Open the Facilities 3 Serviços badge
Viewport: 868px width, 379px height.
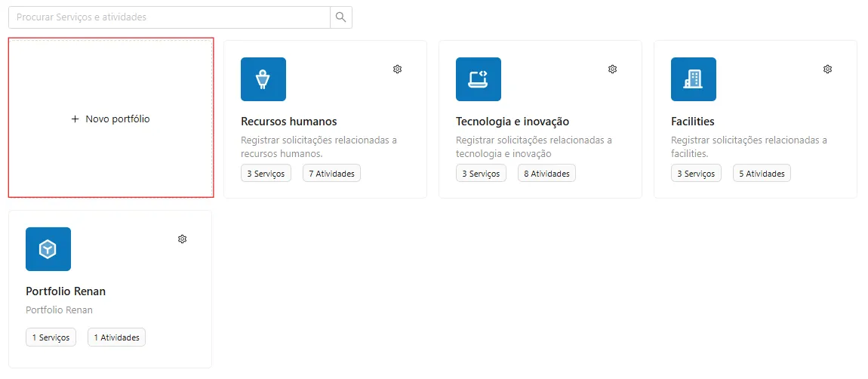coord(697,174)
